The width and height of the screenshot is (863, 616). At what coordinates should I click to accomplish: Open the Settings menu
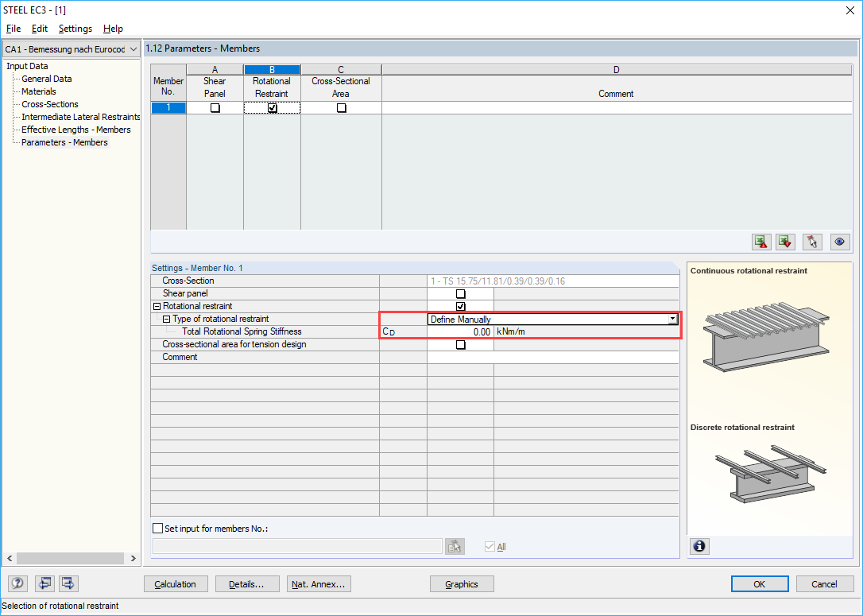75,29
